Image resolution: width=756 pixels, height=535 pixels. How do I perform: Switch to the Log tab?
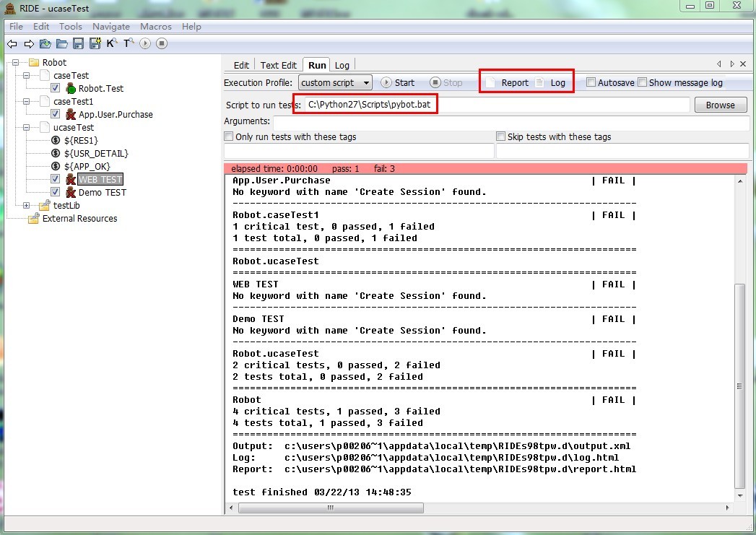click(342, 65)
